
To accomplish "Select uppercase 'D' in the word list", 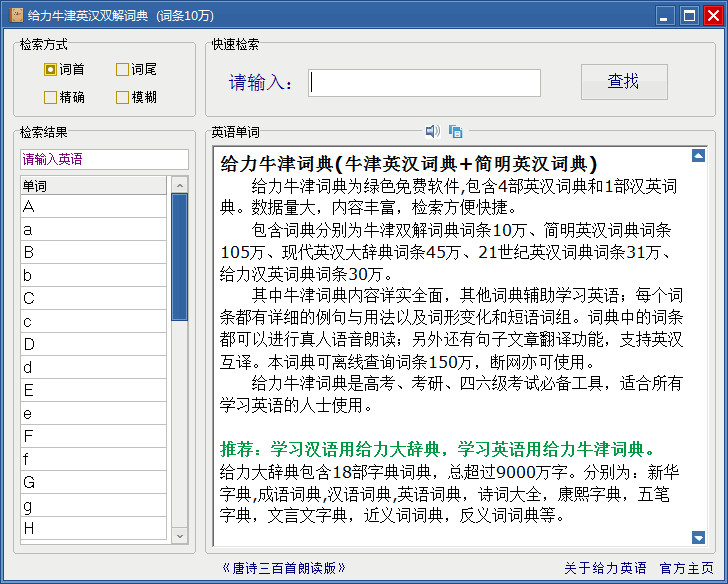I will pos(93,344).
